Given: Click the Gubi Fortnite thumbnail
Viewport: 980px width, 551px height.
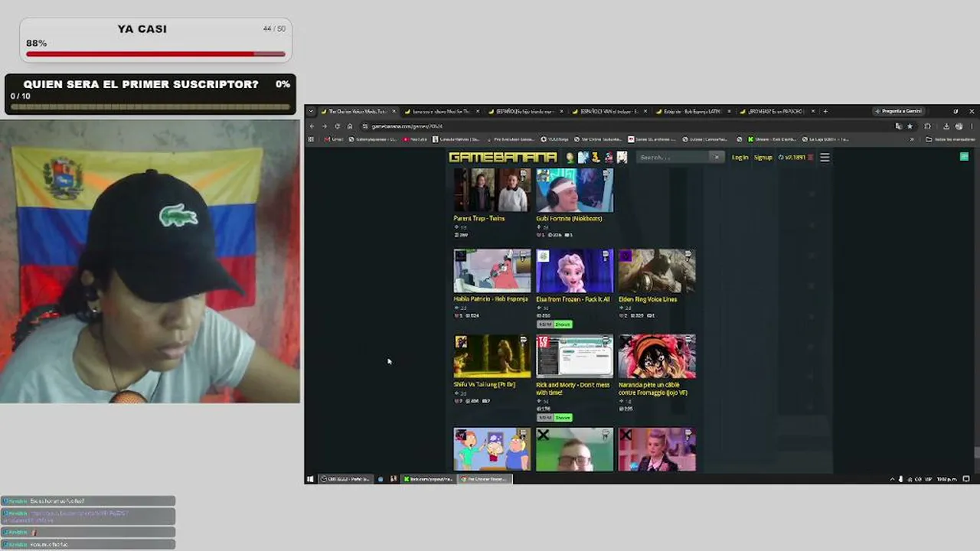Looking at the screenshot, I should click(x=574, y=191).
